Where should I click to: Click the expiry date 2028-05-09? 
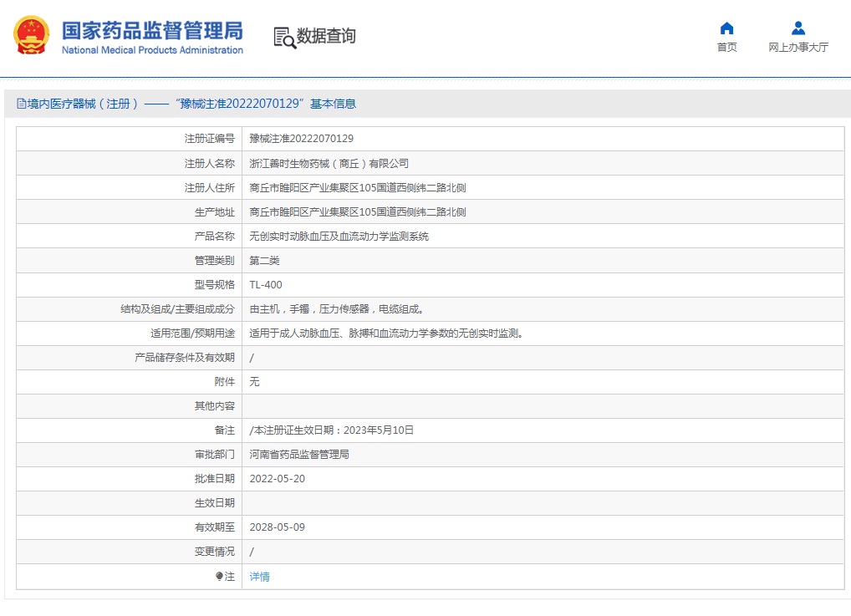click(278, 527)
